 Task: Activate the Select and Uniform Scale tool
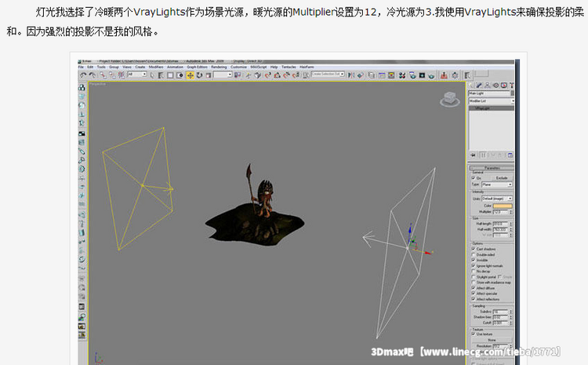pos(209,75)
